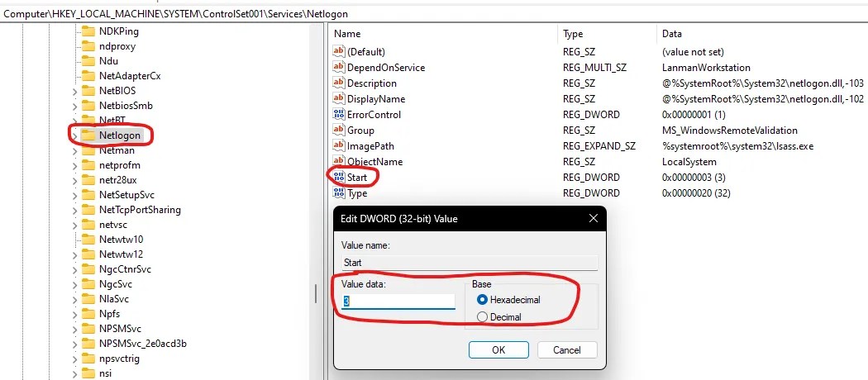868x380 pixels.
Task: Click the DWORD icon beside ErrorControl
Action: (x=339, y=115)
